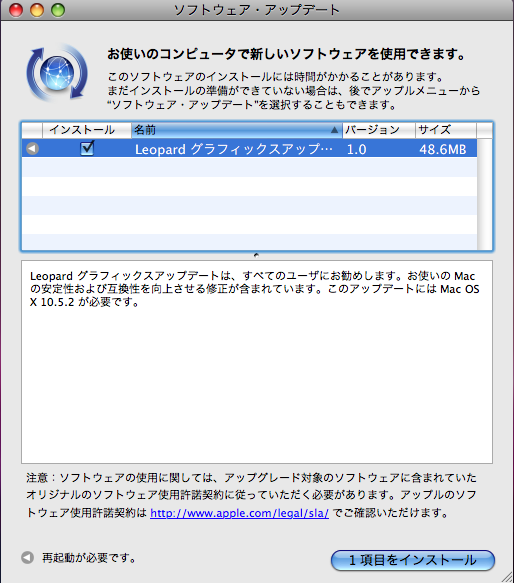The height and width of the screenshot is (583, 514).
Task: Click the restart-required arrow icon in the update row
Action: 32,149
